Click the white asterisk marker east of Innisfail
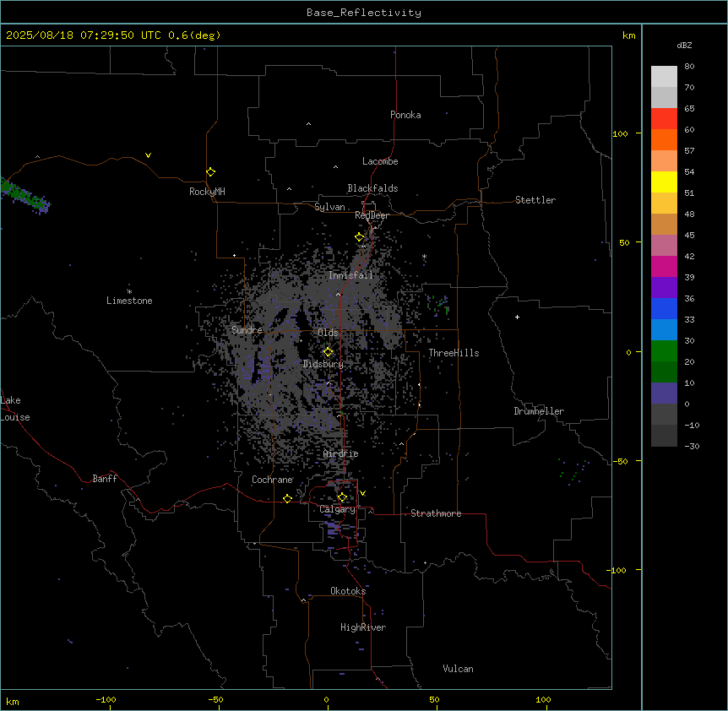728x711 pixels. click(x=424, y=256)
